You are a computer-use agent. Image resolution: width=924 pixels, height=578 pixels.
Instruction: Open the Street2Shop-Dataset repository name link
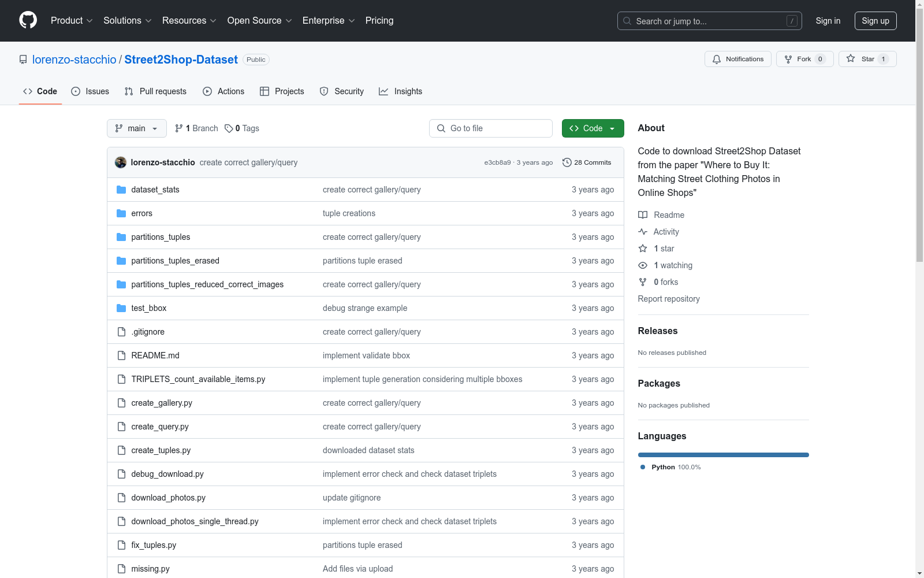click(x=181, y=60)
